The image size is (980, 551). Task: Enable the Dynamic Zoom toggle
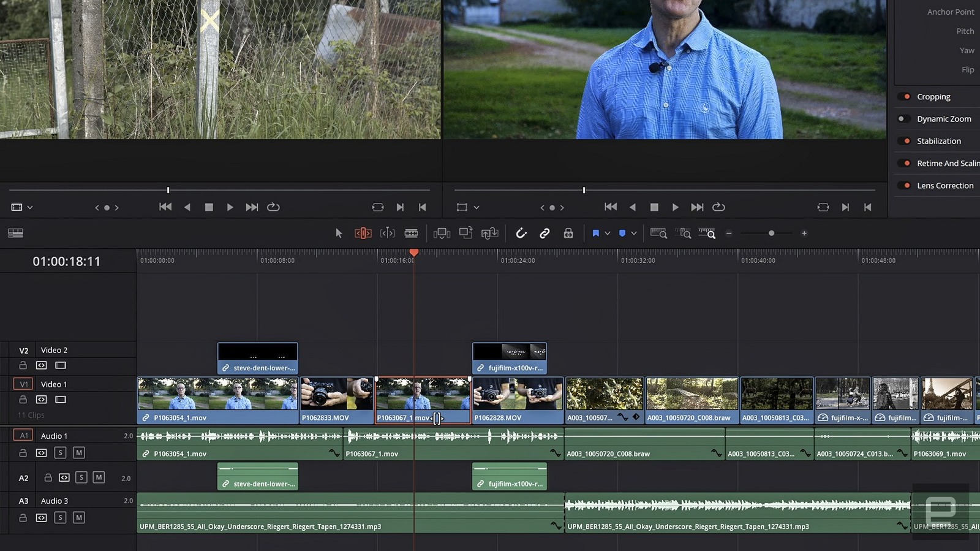pos(904,119)
